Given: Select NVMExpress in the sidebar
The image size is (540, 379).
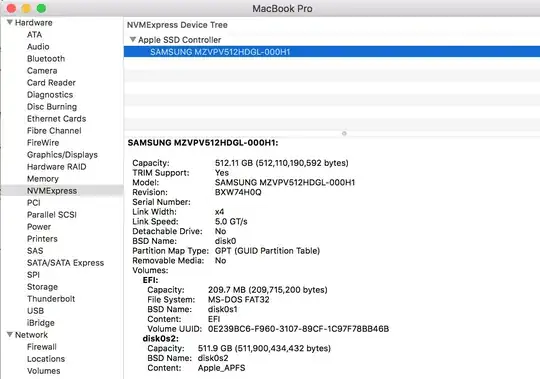Looking at the screenshot, I should tap(52, 191).
